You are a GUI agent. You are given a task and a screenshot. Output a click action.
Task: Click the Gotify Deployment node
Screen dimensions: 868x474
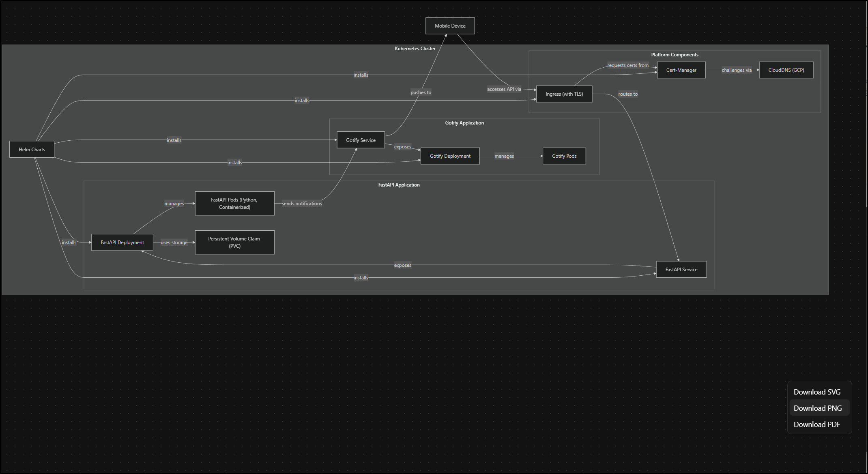450,156
